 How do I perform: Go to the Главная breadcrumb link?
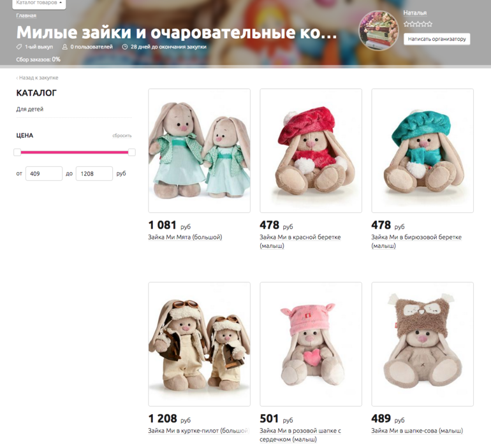tap(26, 15)
